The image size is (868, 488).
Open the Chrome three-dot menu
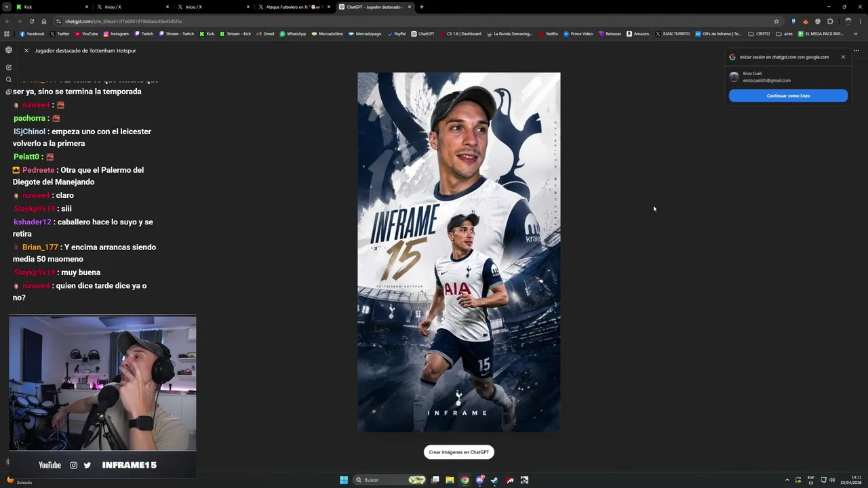[x=860, y=21]
